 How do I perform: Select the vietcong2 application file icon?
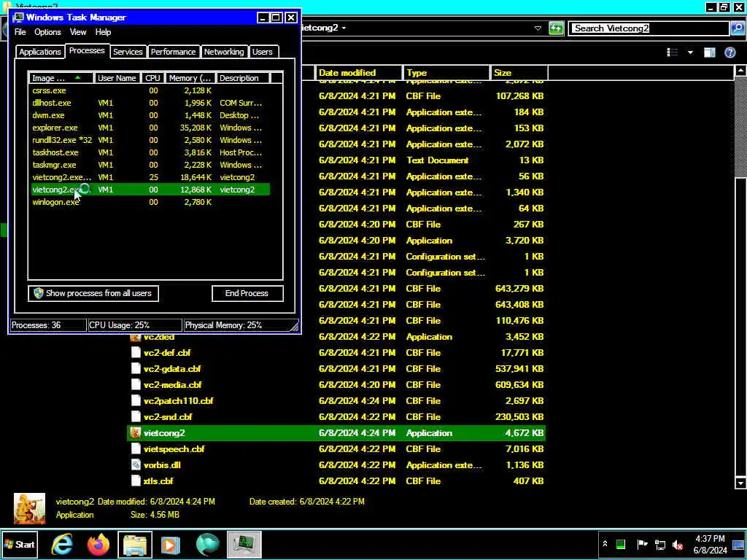[x=136, y=433]
